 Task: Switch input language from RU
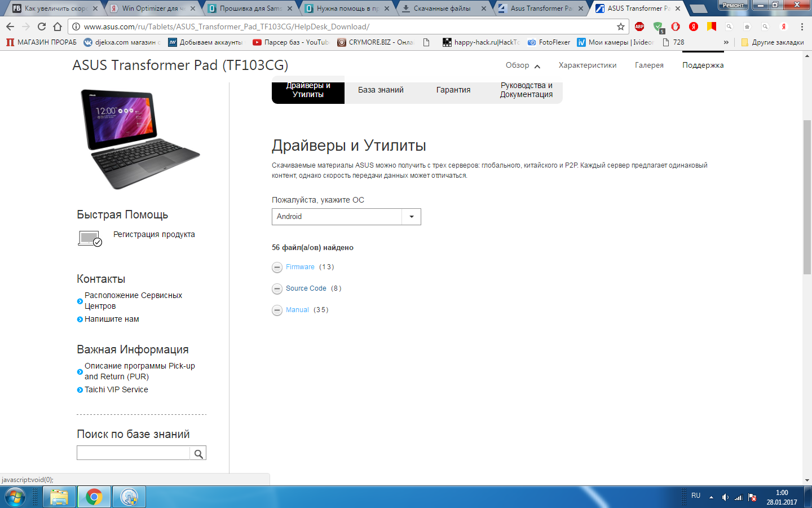tap(696, 496)
